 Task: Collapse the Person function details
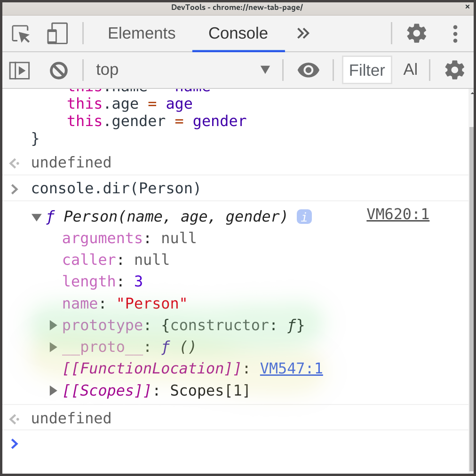[x=36, y=217]
